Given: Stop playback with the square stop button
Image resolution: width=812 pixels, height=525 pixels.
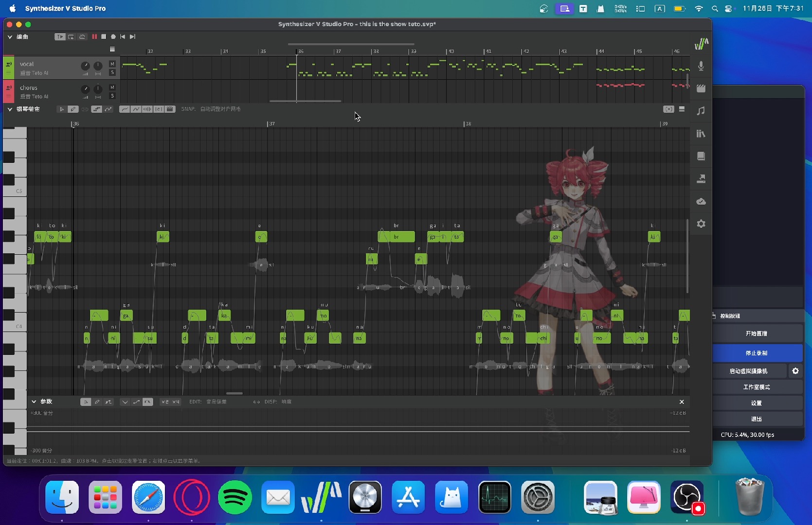Looking at the screenshot, I should (104, 36).
